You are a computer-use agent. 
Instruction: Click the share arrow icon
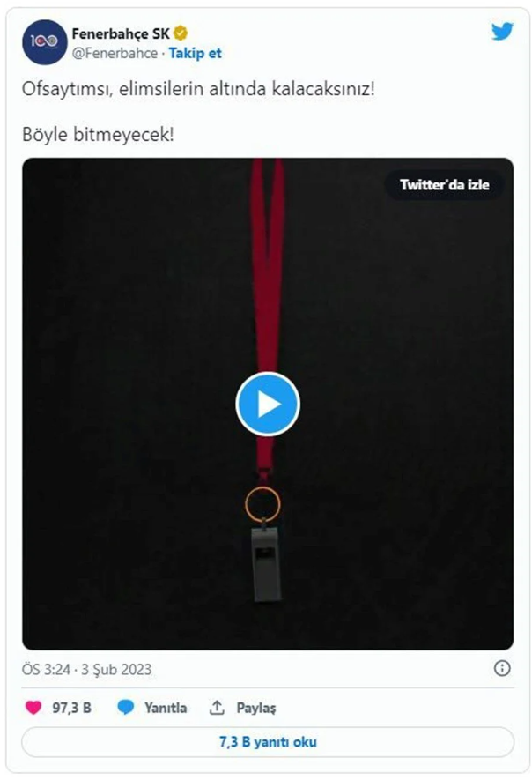[217, 707]
